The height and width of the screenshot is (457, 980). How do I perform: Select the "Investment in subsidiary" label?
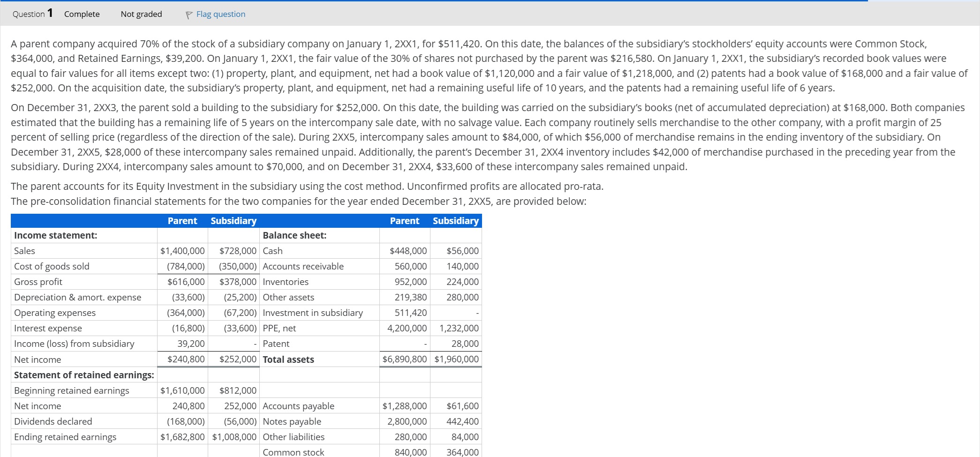(x=313, y=313)
